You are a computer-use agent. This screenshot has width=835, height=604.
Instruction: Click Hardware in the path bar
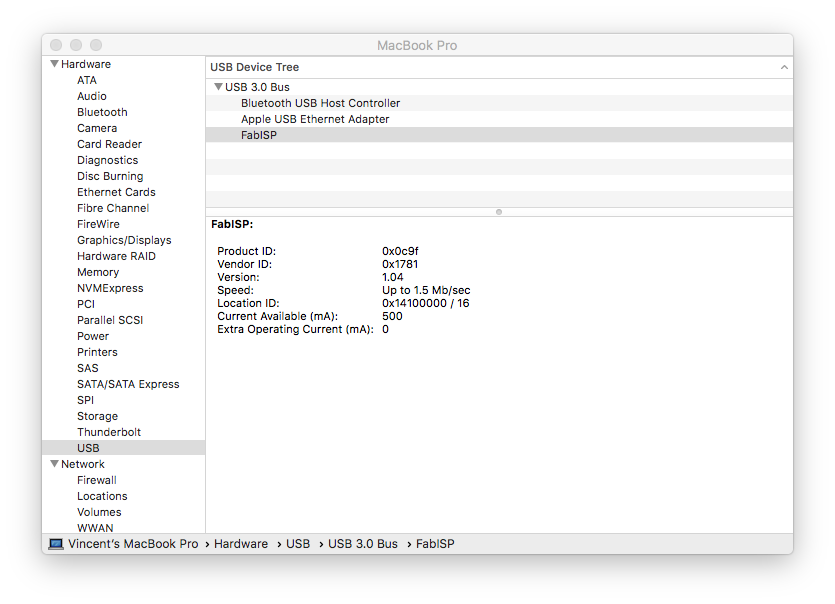pos(241,544)
